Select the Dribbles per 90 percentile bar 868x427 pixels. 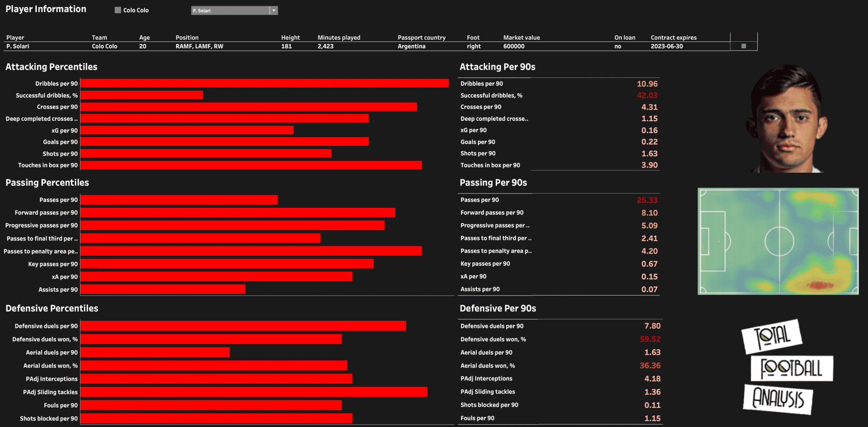tap(264, 83)
